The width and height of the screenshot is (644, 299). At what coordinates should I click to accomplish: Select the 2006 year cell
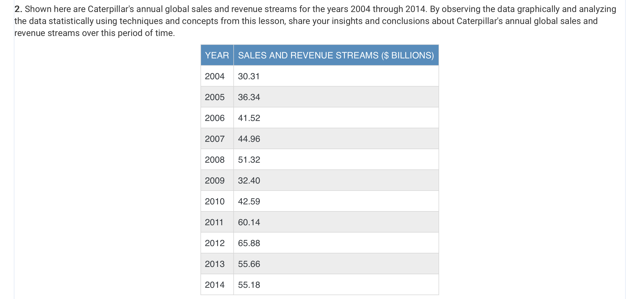[217, 118]
